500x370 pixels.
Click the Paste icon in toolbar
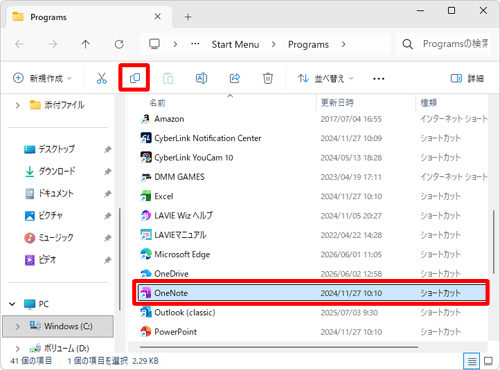click(x=168, y=78)
